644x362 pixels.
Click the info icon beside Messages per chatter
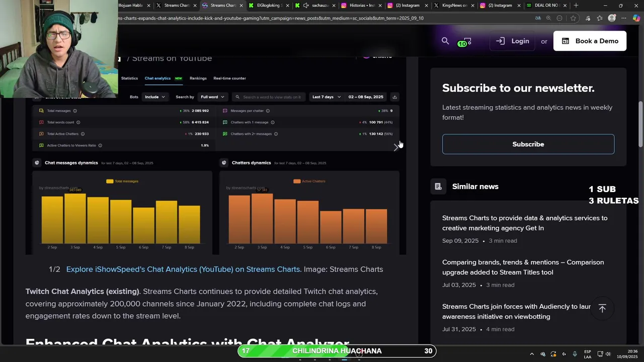pos(268,111)
